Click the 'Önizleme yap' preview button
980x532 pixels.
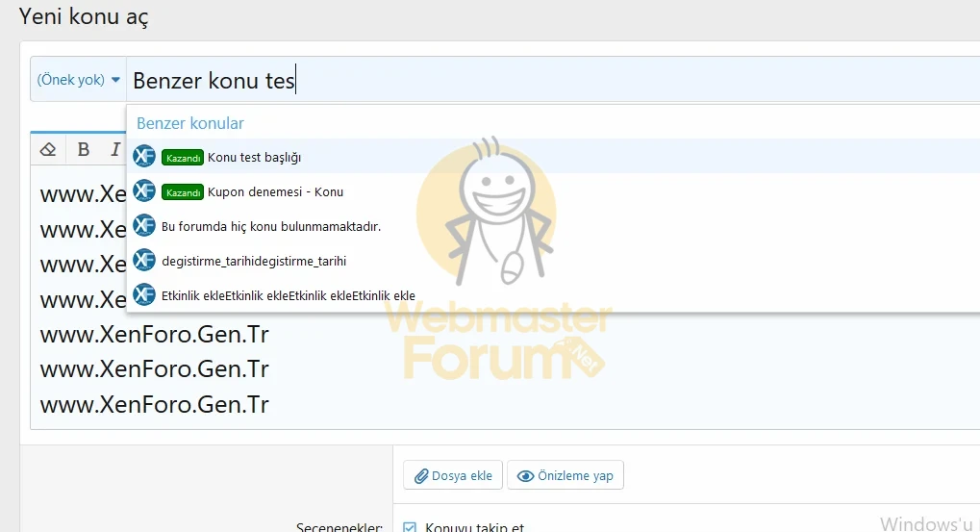pyautogui.click(x=565, y=475)
